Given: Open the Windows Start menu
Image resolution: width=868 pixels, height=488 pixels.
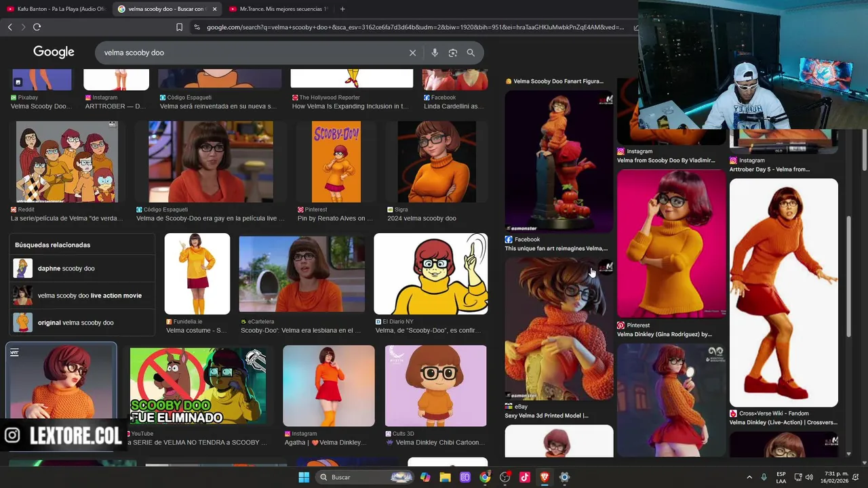Looking at the screenshot, I should [304, 477].
